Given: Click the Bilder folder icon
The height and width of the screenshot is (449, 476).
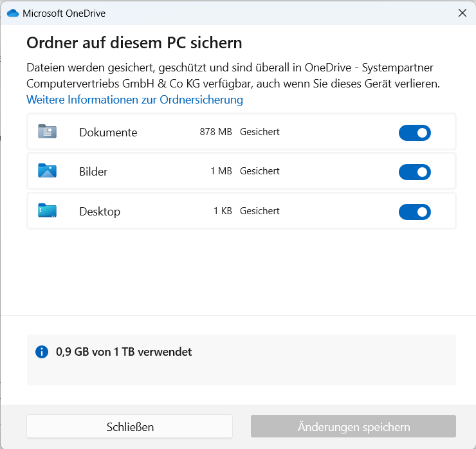Looking at the screenshot, I should point(47,171).
